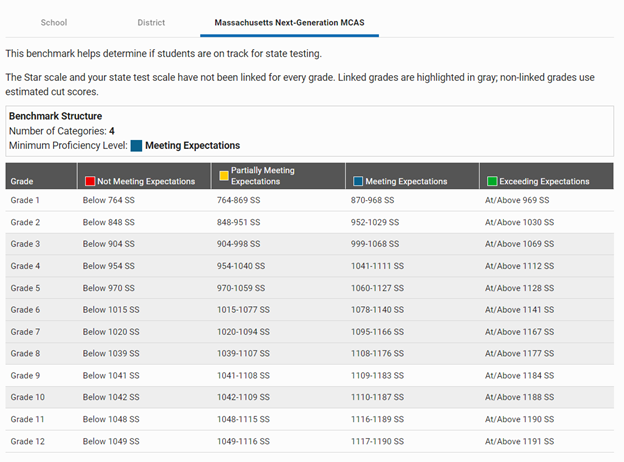Select Massachusetts Next-Generation MCAS tab
Image resolution: width=624 pixels, height=462 pixels.
click(x=289, y=23)
